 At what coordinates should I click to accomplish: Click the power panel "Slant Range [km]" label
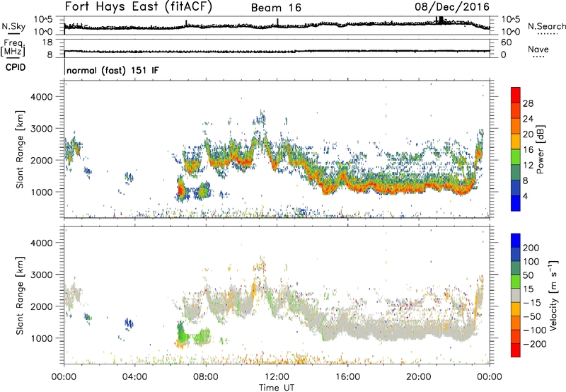[x=20, y=149]
